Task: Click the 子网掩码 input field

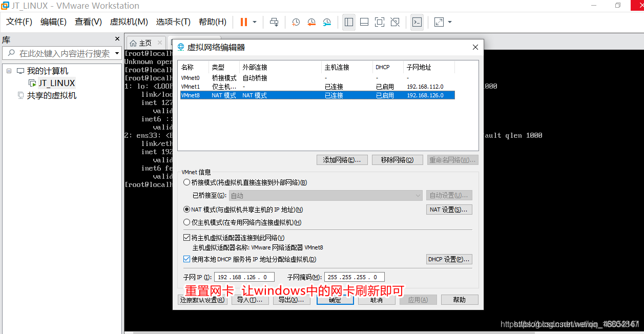Action: (x=354, y=277)
